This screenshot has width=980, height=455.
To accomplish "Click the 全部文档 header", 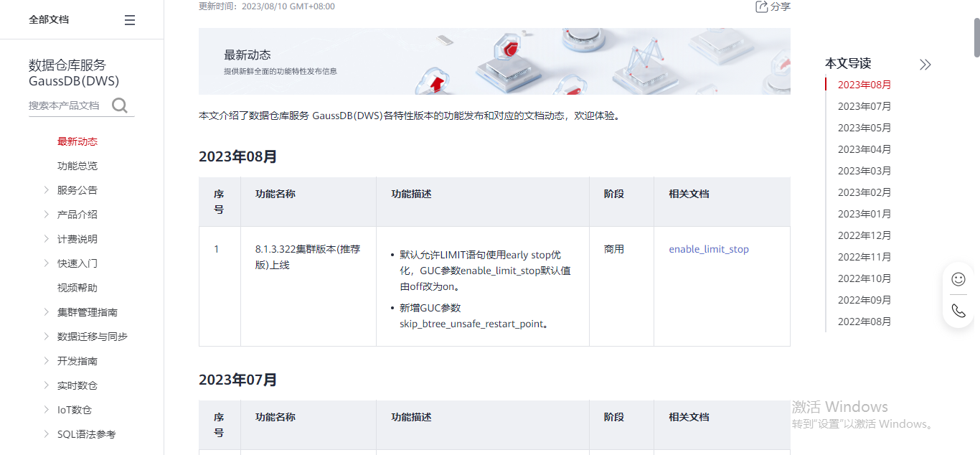I will 49,20.
